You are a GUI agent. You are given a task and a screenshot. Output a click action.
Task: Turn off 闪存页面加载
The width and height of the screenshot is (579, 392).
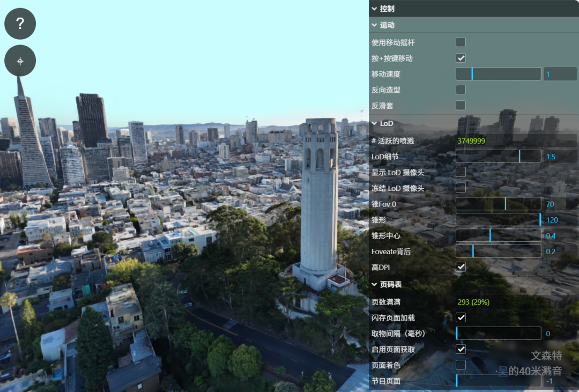click(x=461, y=317)
